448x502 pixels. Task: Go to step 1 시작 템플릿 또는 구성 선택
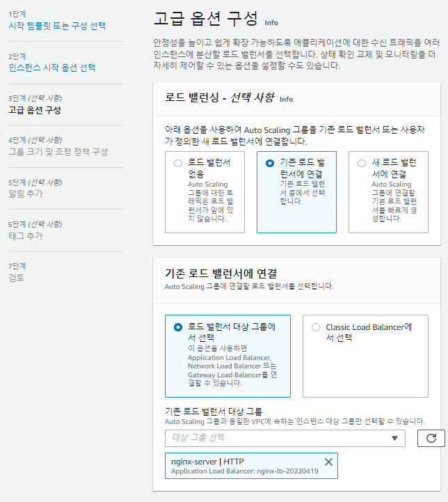(x=57, y=26)
